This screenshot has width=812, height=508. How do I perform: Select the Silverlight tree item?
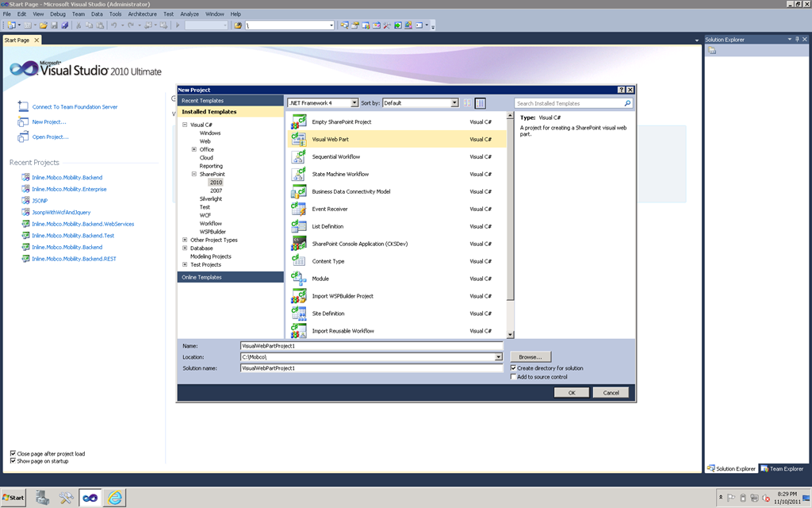pos(211,198)
